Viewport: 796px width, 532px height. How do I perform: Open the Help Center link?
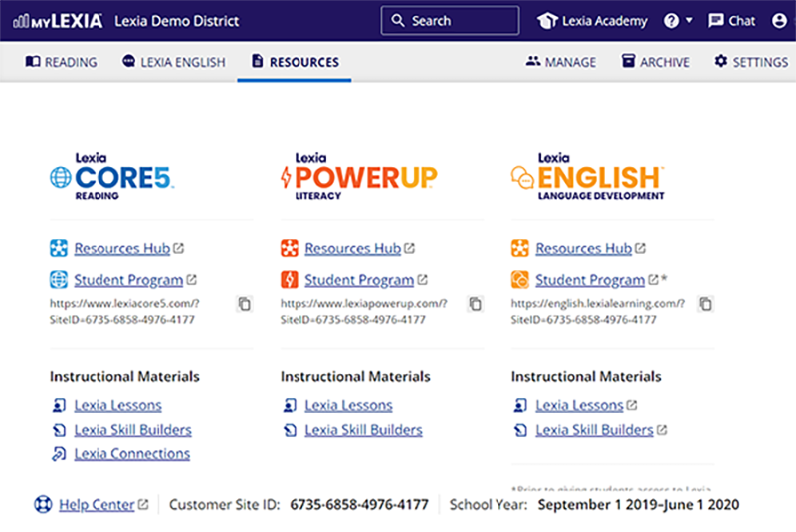coord(97,504)
